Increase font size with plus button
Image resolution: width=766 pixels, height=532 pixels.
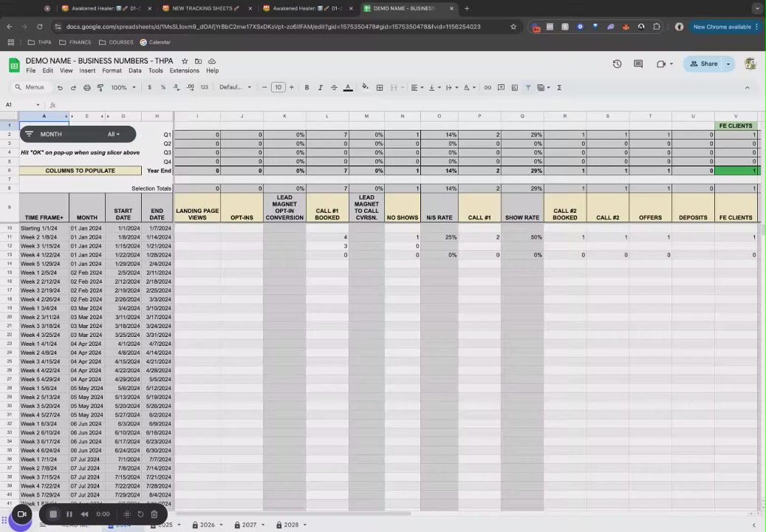tap(292, 87)
